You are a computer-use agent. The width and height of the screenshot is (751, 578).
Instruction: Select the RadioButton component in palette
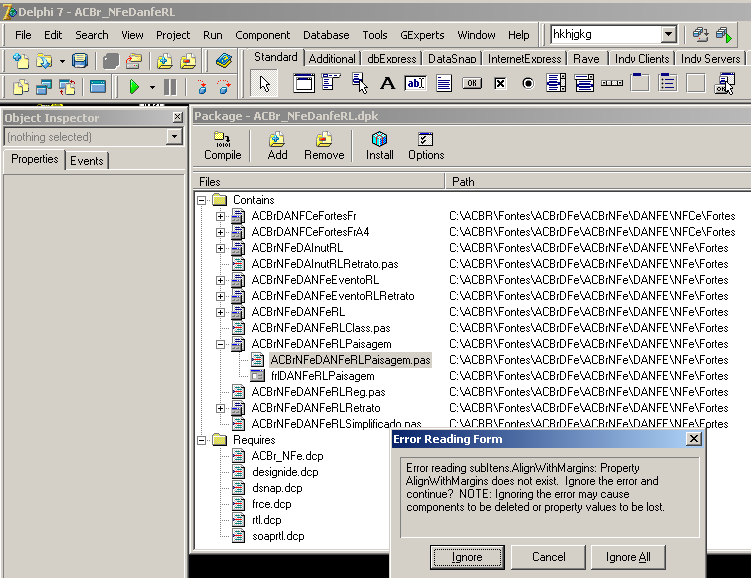tap(528, 83)
